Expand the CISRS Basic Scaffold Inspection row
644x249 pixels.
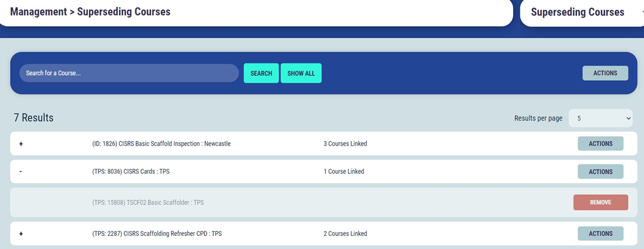(x=21, y=144)
